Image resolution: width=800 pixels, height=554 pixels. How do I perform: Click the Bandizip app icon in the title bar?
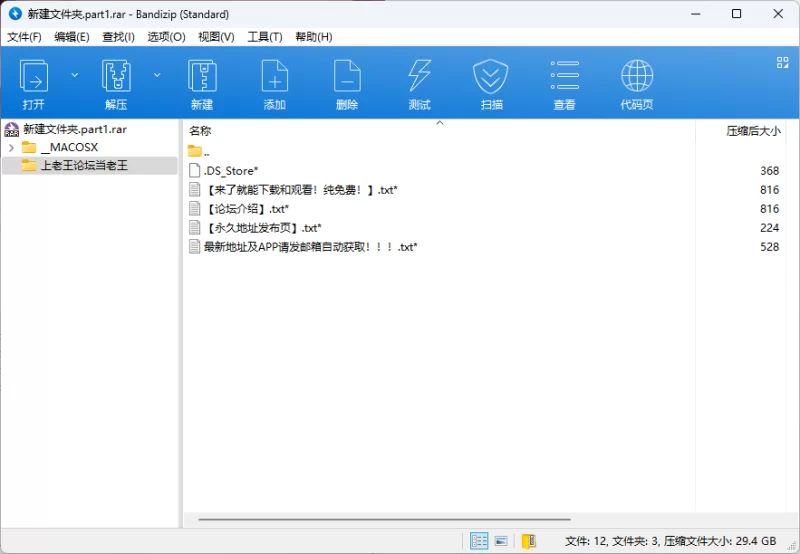(x=15, y=14)
